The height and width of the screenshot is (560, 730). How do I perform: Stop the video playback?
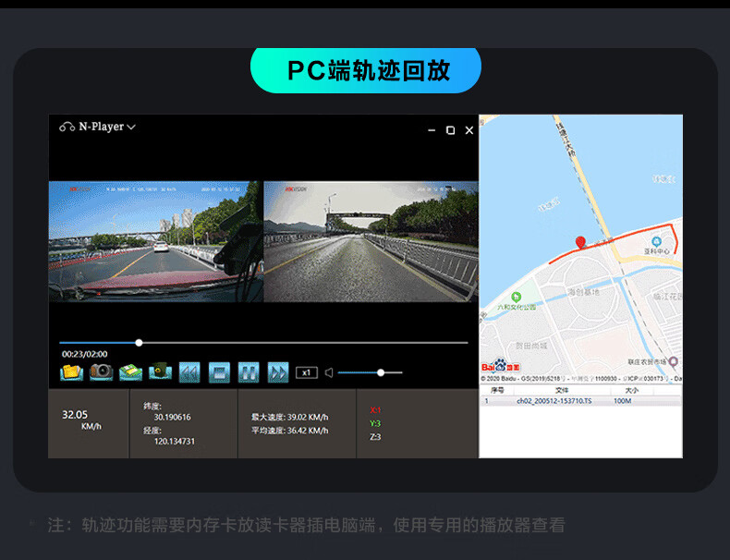click(x=219, y=371)
